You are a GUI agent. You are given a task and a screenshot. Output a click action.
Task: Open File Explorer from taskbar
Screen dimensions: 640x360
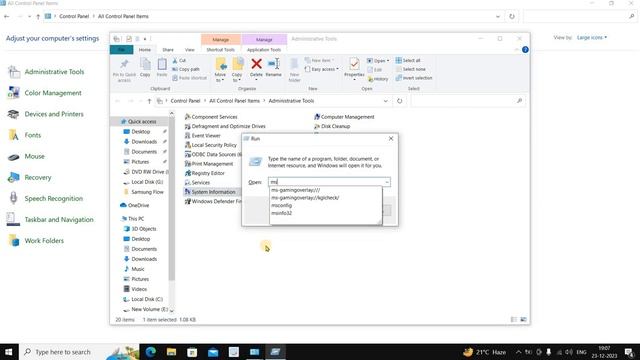[171, 352]
